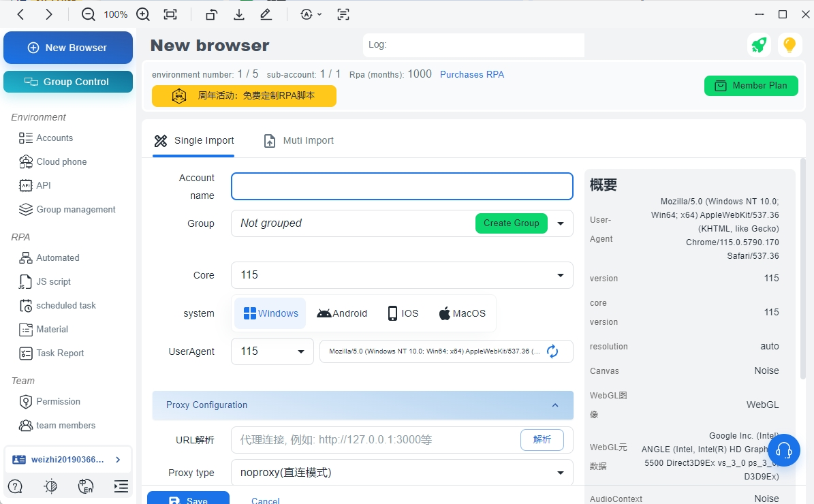Select IOS as the system
Image resolution: width=814 pixels, height=504 pixels.
click(403, 313)
